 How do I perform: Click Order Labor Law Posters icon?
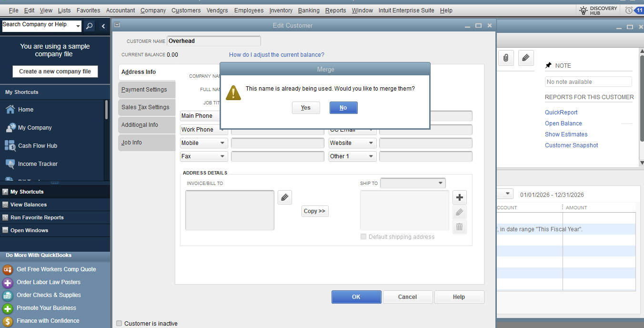point(8,282)
